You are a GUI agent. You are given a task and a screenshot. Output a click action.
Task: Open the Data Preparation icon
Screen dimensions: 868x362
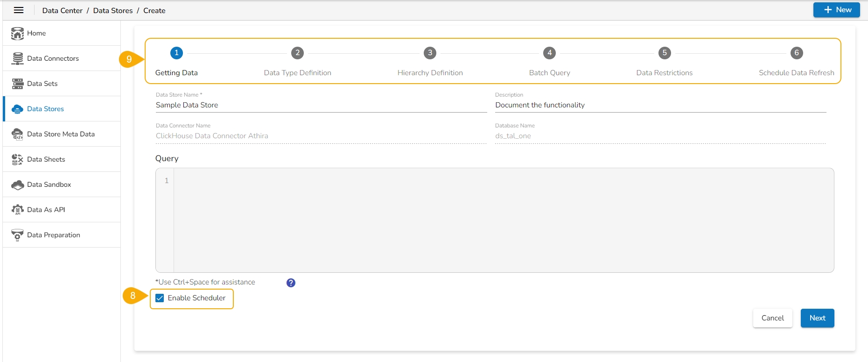17,235
